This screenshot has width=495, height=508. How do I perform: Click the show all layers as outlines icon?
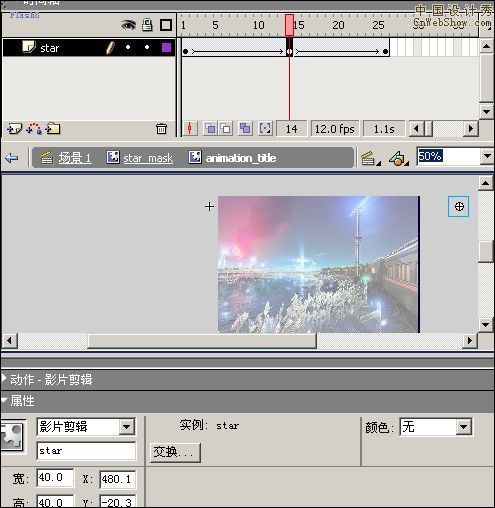pyautogui.click(x=166, y=25)
